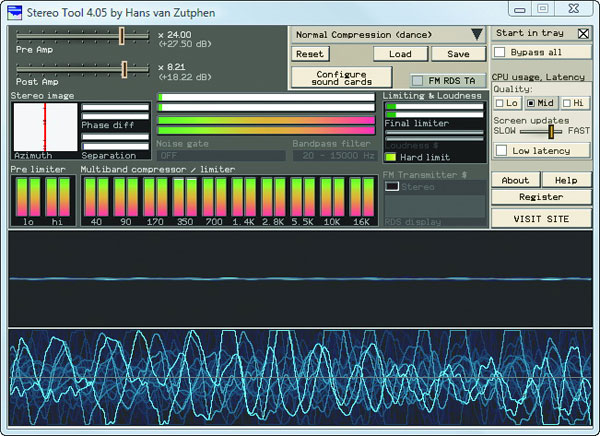Click the Load preset button

click(400, 54)
